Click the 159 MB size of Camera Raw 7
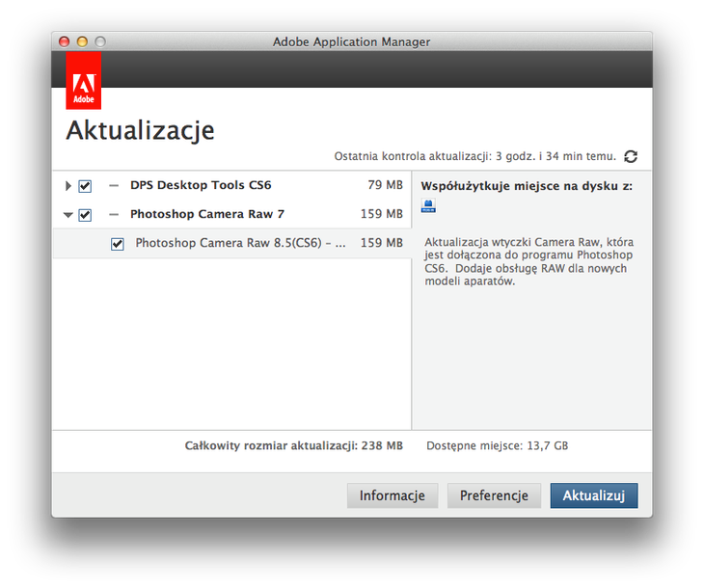Image resolution: width=704 pixels, height=588 pixels. (x=382, y=214)
